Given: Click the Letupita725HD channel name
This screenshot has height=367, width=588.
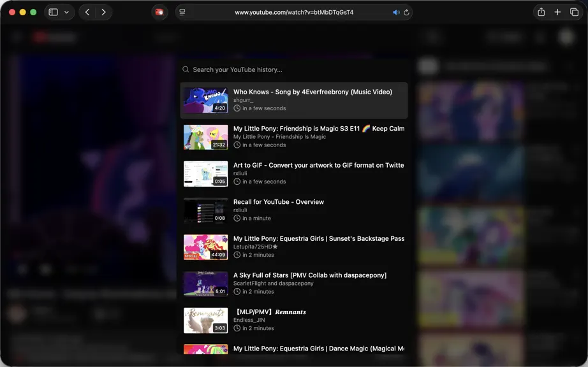Looking at the screenshot, I should (255, 247).
